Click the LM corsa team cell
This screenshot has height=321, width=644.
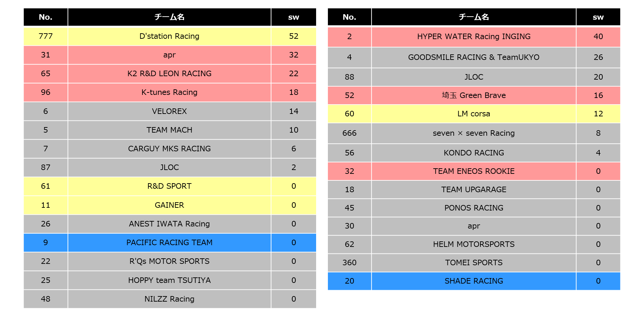click(473, 114)
